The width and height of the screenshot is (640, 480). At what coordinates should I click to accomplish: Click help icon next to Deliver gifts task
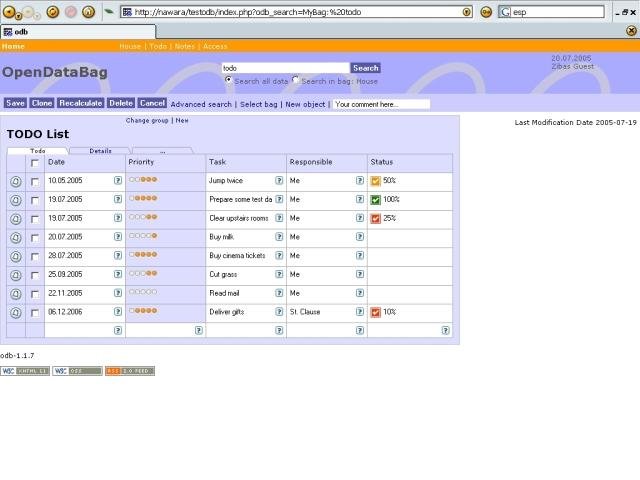click(279, 312)
